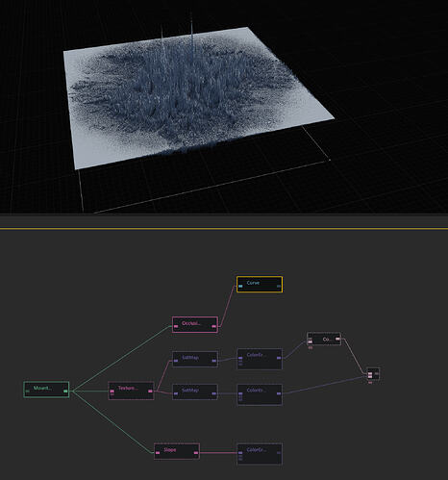Select the pink Occlusion node
The height and width of the screenshot is (480, 448).
click(195, 324)
